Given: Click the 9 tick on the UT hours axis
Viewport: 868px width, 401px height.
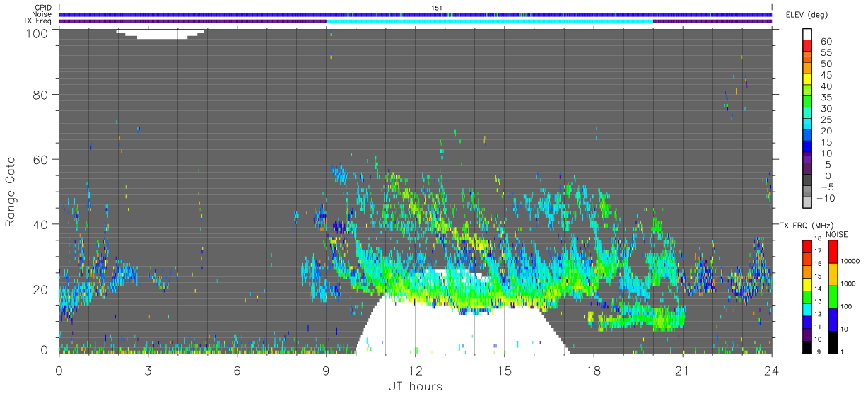Looking at the screenshot, I should click(326, 370).
